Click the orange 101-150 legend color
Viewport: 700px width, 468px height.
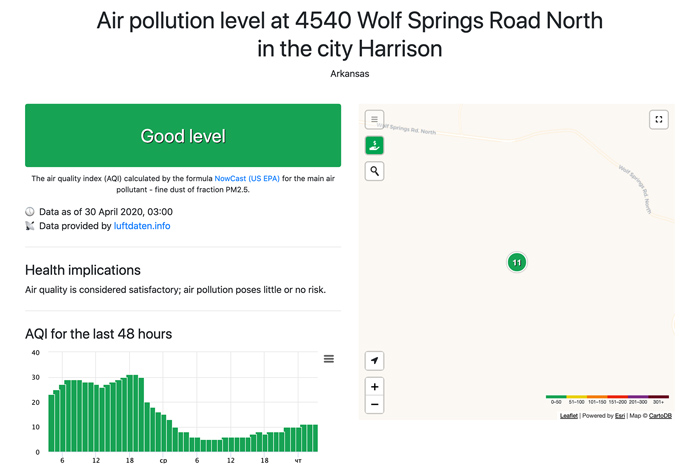tap(597, 397)
